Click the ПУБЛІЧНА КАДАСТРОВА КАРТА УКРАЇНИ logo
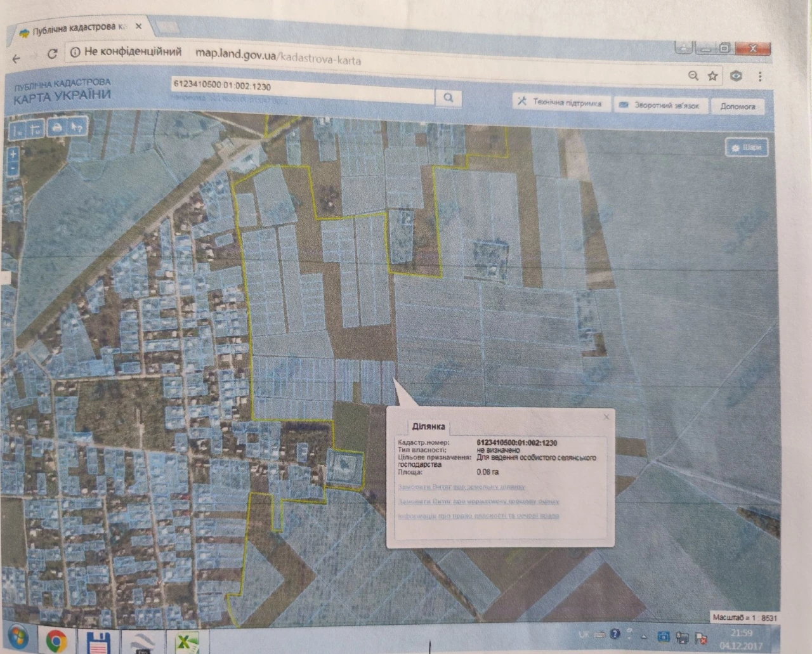812x654 pixels. pyautogui.click(x=62, y=91)
